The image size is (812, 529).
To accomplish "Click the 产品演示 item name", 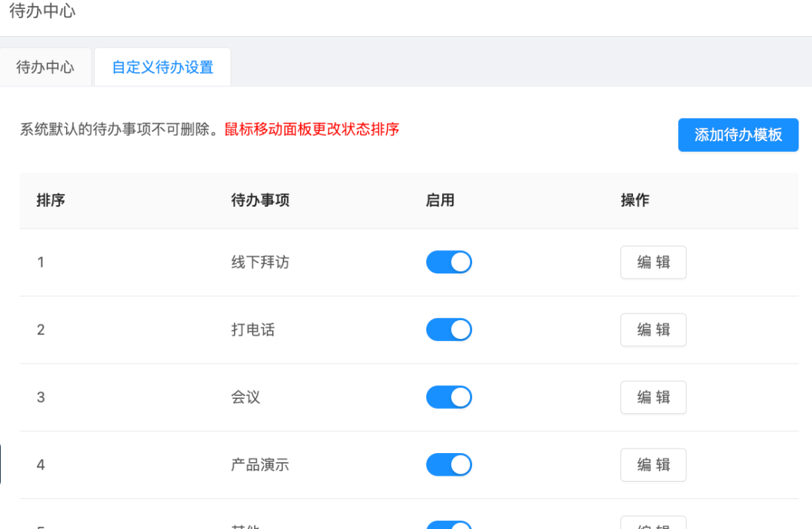I will tap(260, 465).
